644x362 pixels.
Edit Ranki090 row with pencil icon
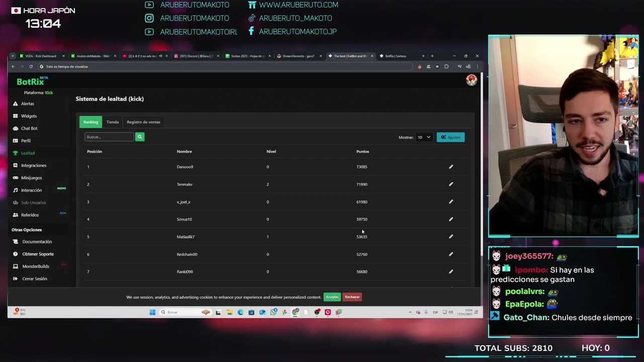point(451,271)
